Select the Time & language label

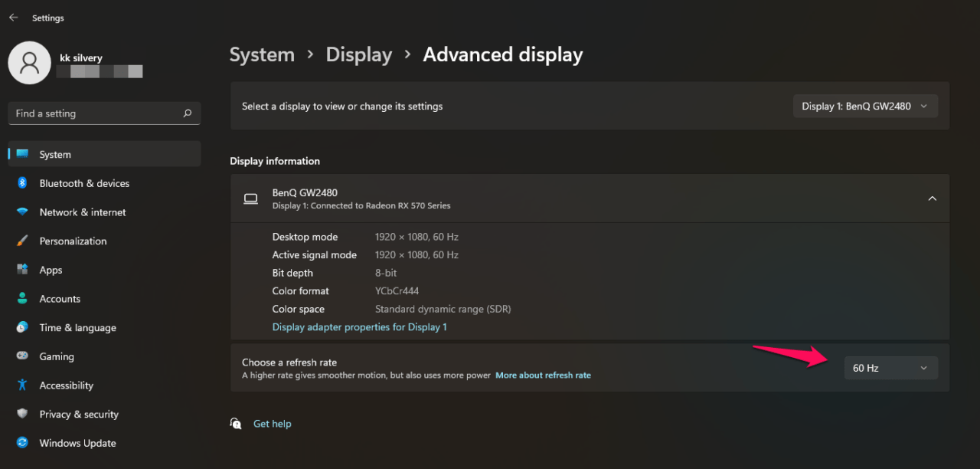point(78,327)
